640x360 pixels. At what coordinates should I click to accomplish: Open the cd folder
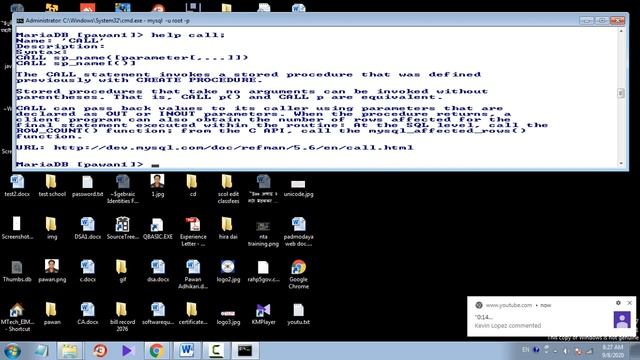click(192, 186)
